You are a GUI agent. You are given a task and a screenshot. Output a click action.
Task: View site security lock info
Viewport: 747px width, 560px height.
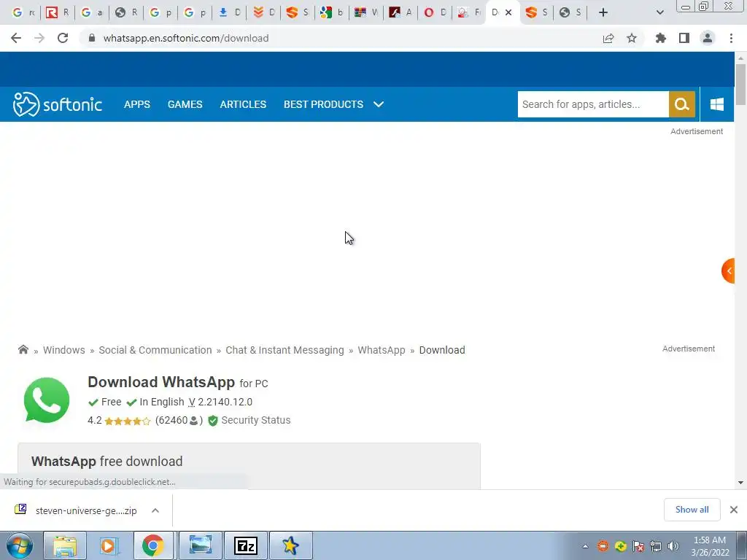coord(91,38)
